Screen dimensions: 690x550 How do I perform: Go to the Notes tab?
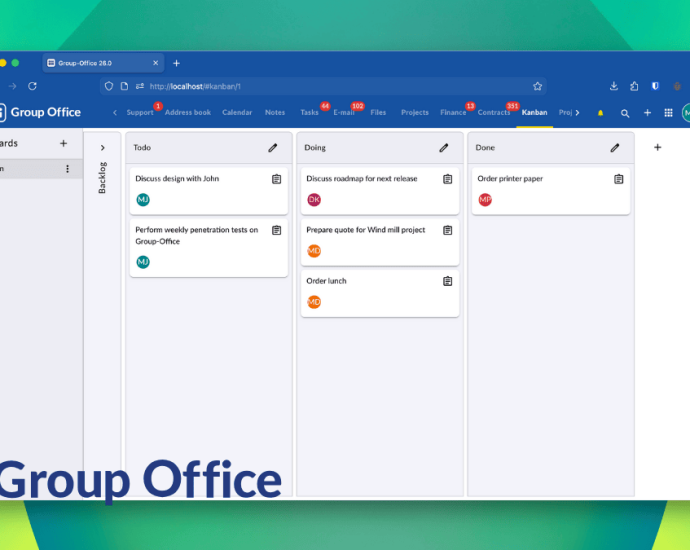pos(275,113)
